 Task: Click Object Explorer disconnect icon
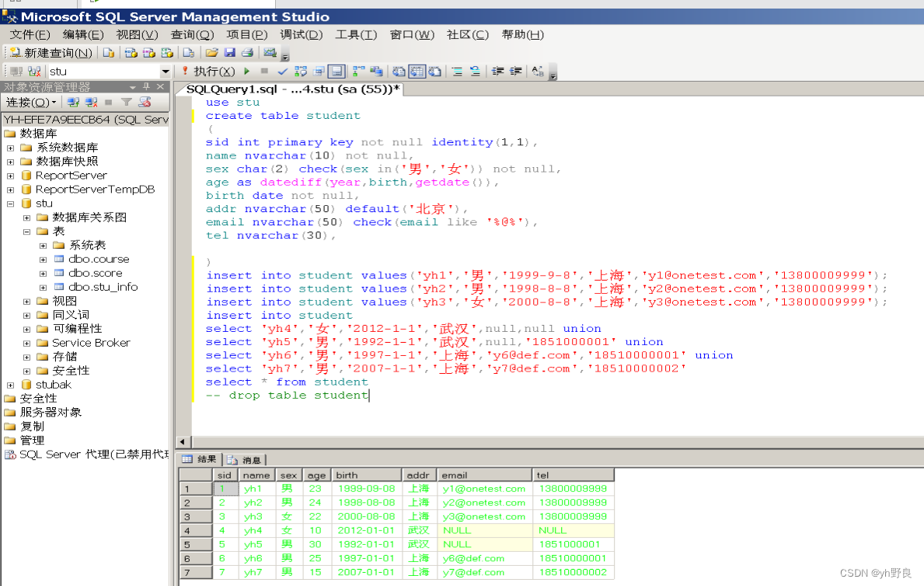[x=92, y=103]
